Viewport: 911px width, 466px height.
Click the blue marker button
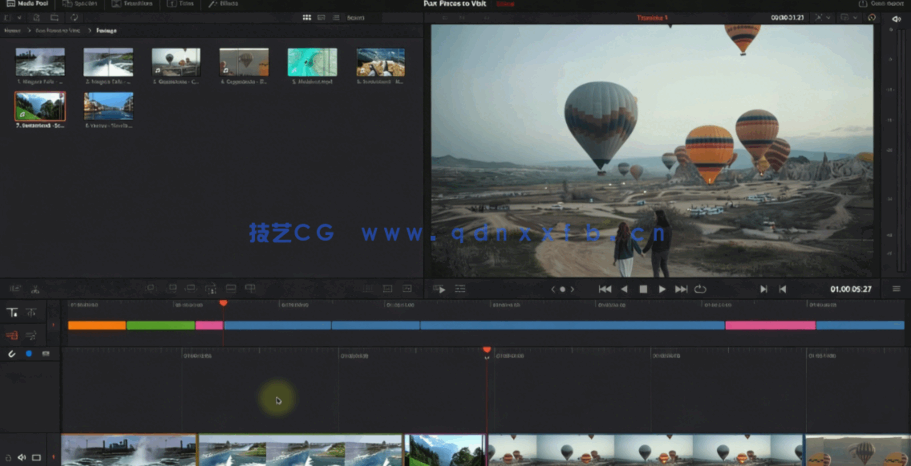tap(28, 354)
